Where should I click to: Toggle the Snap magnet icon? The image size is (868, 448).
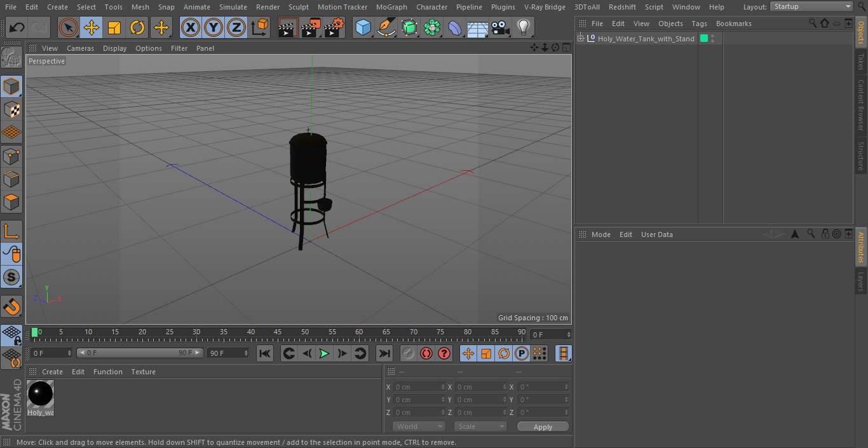pyautogui.click(x=11, y=307)
